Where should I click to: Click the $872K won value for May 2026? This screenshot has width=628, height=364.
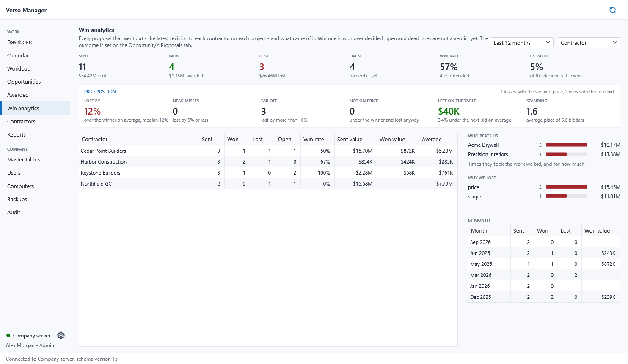pos(608,264)
